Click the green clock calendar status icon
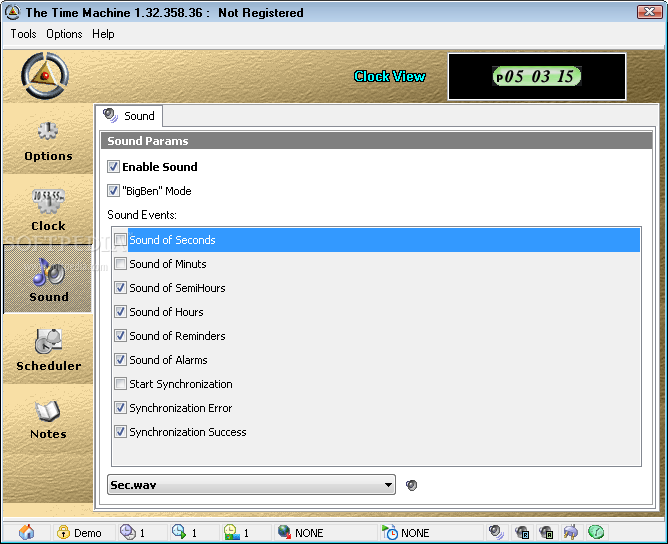668x544 pixels. point(231,532)
